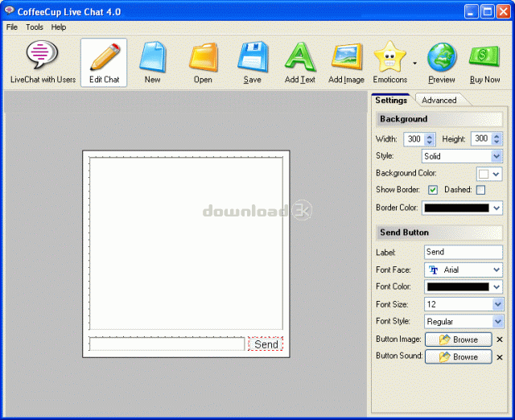Preview the chat in browser
This screenshot has width=515, height=420.
point(442,63)
